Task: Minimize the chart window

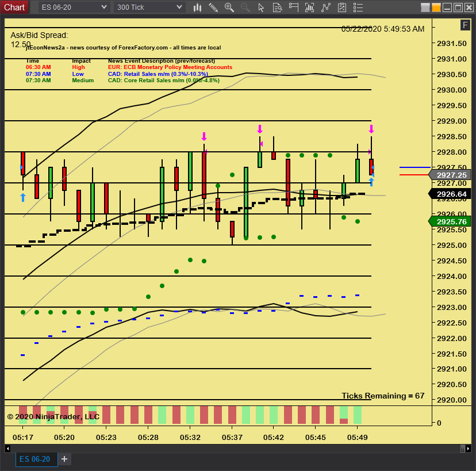Action: (447, 7)
